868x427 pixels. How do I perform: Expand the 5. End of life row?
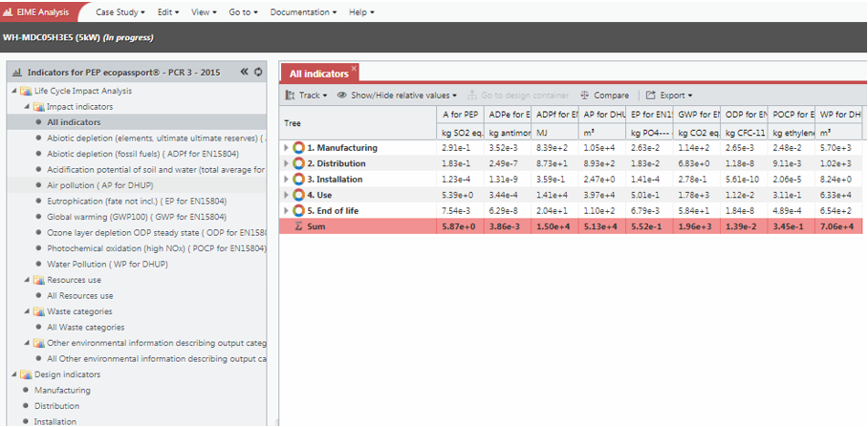point(286,211)
